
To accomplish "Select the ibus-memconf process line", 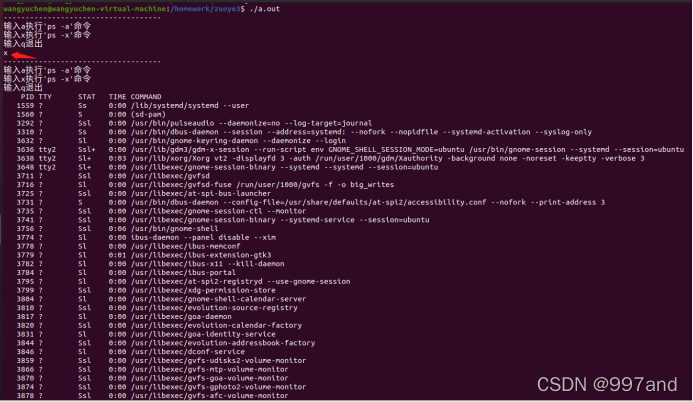I will [x=128, y=247].
